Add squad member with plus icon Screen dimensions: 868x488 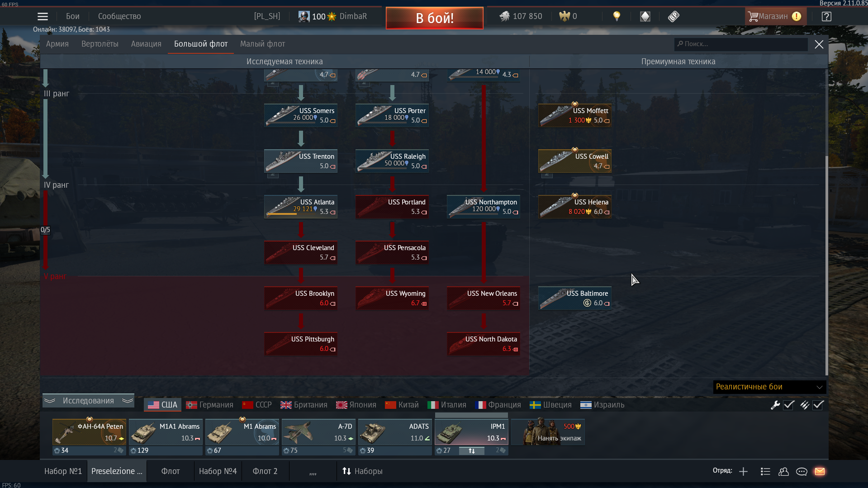click(x=743, y=471)
